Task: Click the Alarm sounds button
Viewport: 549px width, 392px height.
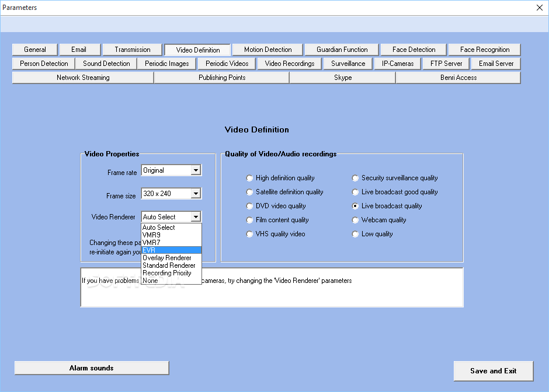Action: (x=92, y=368)
